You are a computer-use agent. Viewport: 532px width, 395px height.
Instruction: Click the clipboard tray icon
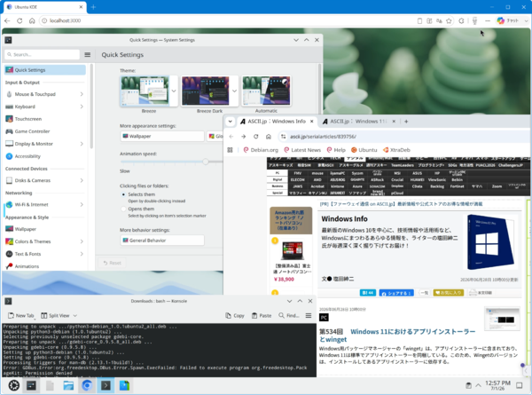468,385
